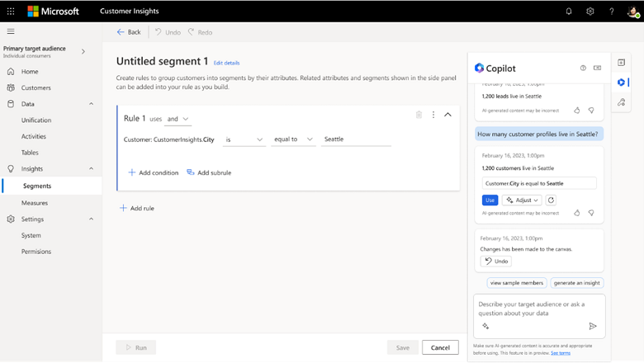Viewport: 644px width, 363px height.
Task: Open Rule 1 more options menu
Action: (433, 115)
